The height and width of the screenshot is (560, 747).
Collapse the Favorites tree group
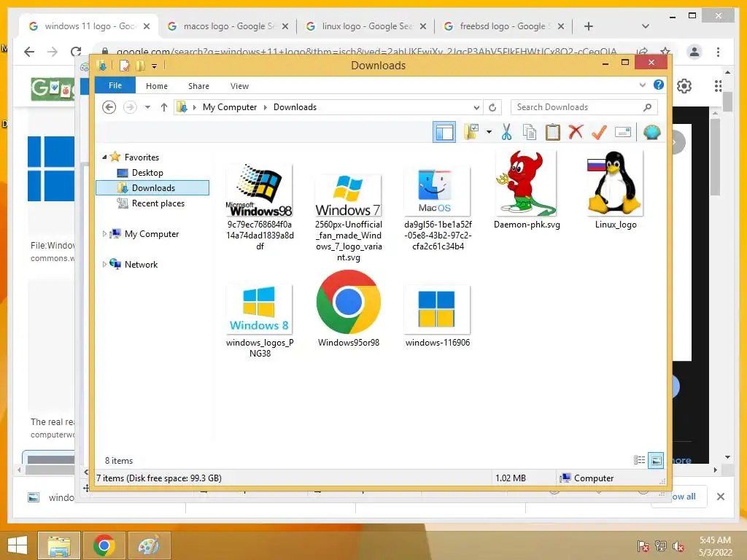point(104,157)
